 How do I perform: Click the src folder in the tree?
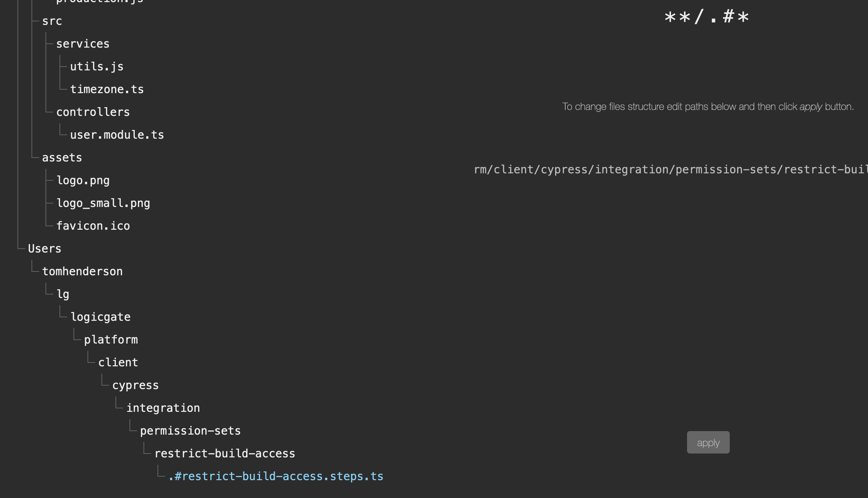(52, 20)
